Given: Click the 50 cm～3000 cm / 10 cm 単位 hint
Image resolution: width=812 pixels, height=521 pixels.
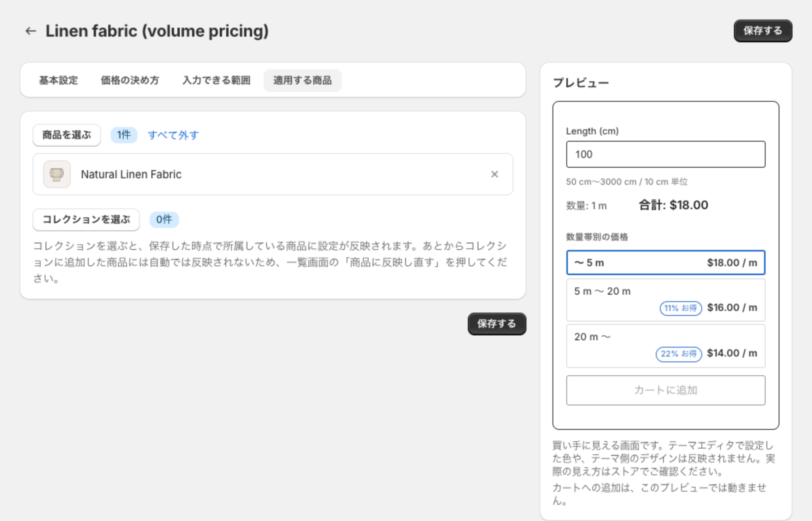Looking at the screenshot, I should (627, 182).
